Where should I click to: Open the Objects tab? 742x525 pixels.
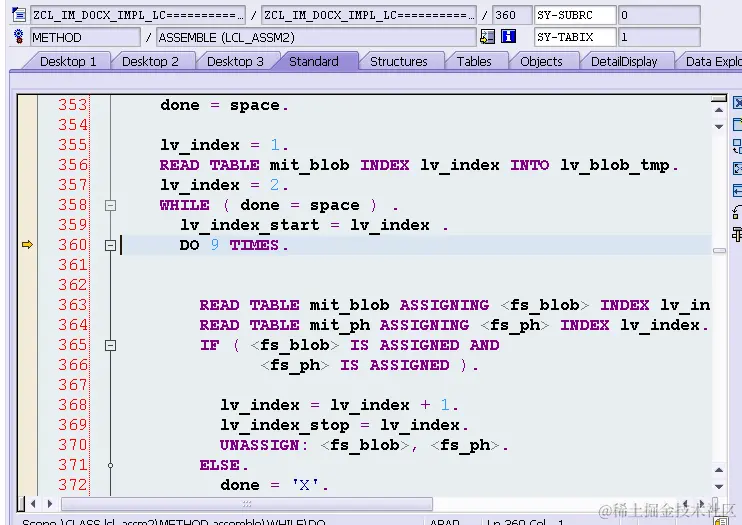[541, 62]
